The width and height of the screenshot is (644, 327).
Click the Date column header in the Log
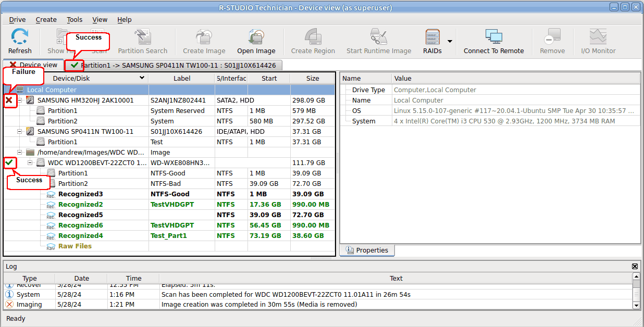82,279
